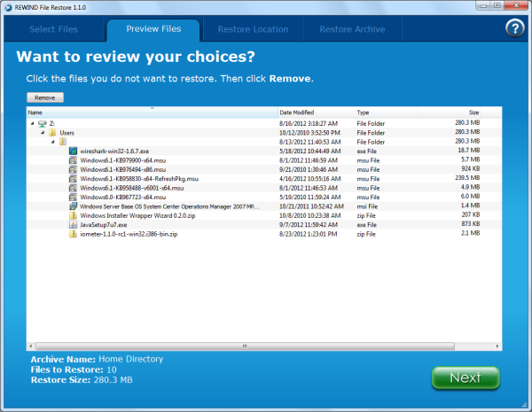Open the help question mark icon
Screen dimensions: 532x412
click(514, 27)
